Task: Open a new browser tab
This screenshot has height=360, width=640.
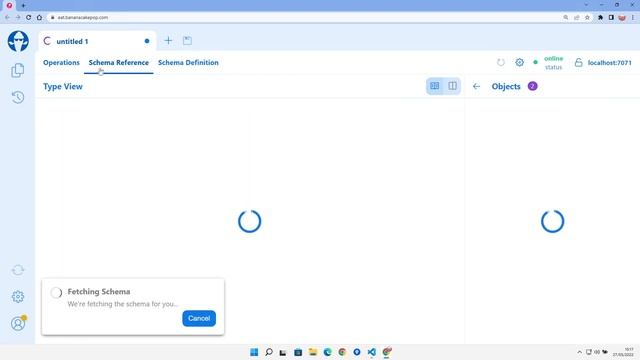Action: click(x=23, y=5)
